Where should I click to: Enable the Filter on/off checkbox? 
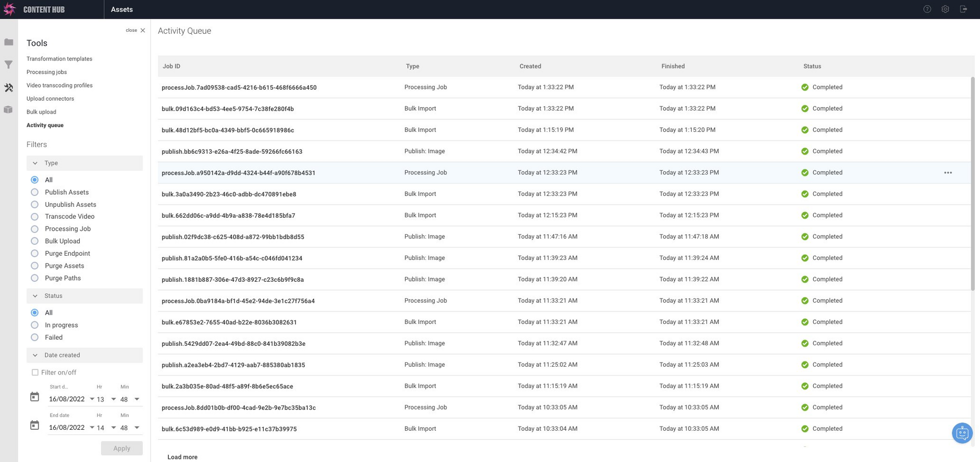tap(35, 372)
